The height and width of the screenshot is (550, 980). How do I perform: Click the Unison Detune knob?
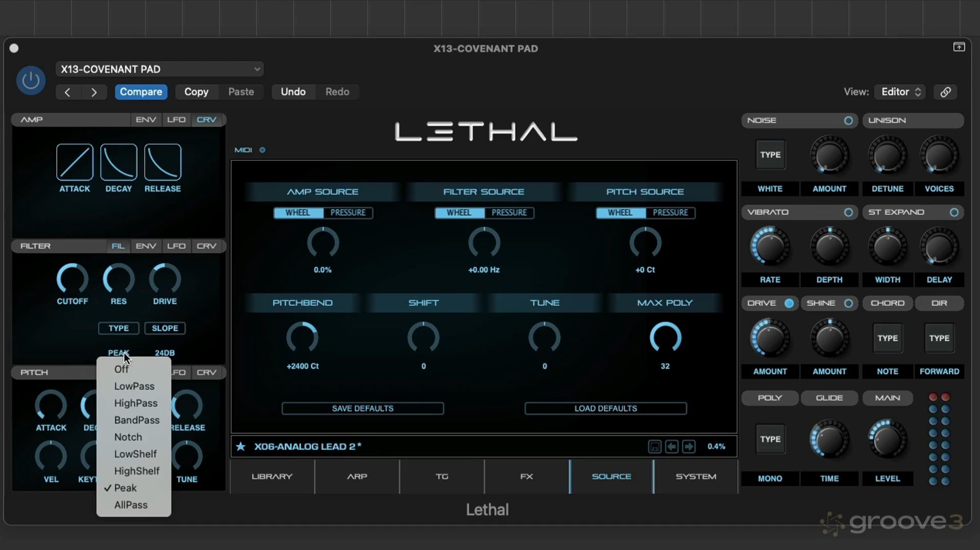tap(888, 155)
